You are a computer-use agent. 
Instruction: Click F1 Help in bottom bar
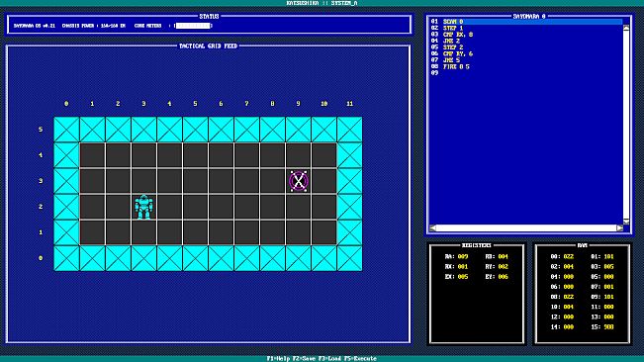(x=278, y=358)
